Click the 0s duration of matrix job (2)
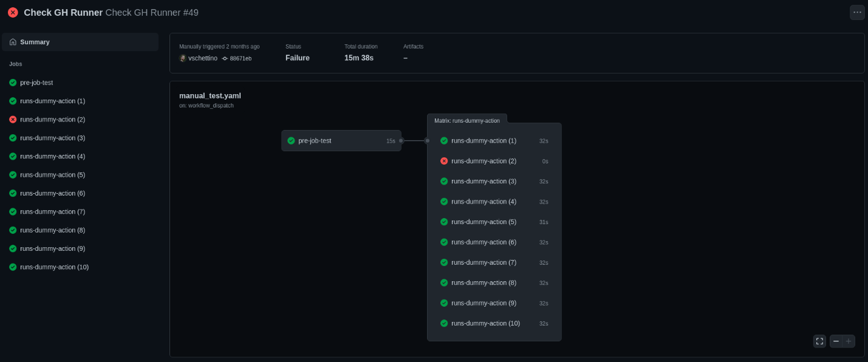Screen dimensions: 868x362 click(545, 162)
